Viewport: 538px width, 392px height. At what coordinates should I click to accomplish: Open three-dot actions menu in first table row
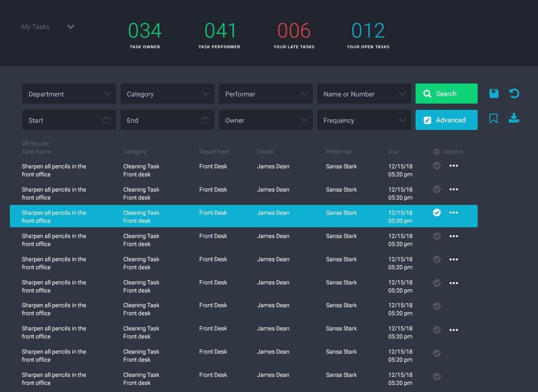[x=454, y=166]
